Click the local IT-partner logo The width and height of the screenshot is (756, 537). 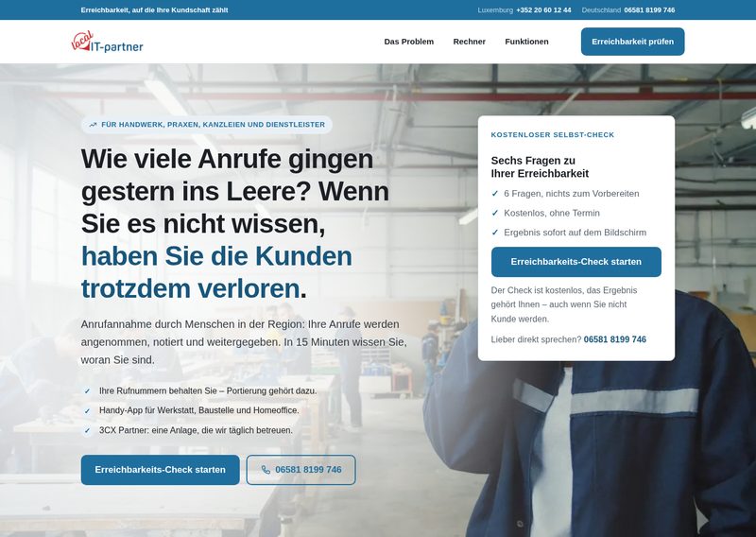point(107,42)
